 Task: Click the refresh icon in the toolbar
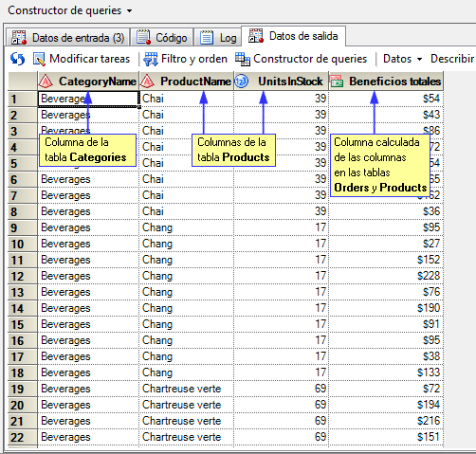(17, 59)
